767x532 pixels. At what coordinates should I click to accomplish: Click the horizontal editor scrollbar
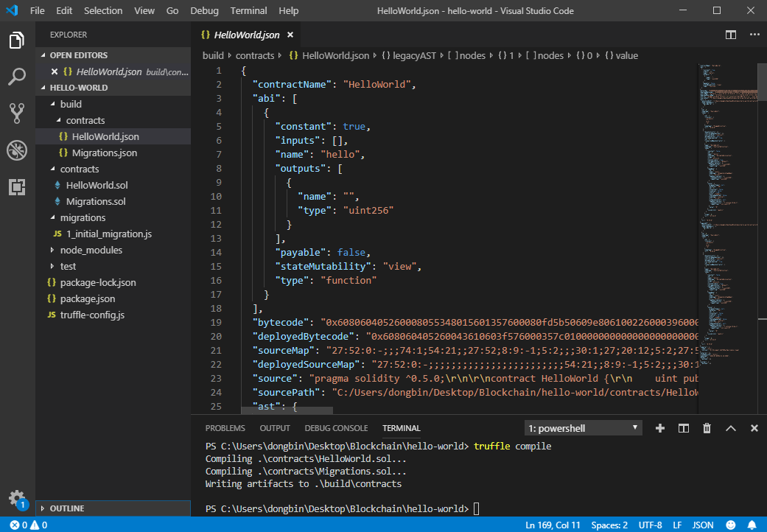[287, 410]
